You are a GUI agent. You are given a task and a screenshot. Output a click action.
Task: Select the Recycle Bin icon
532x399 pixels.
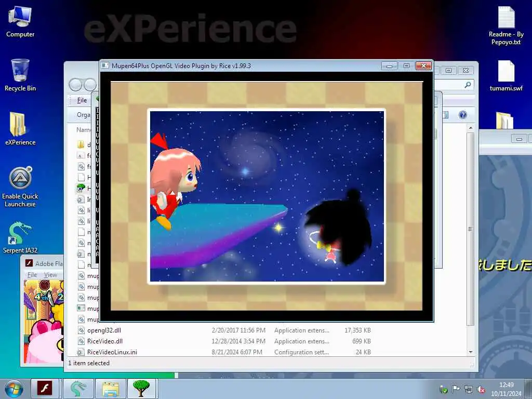pos(20,75)
